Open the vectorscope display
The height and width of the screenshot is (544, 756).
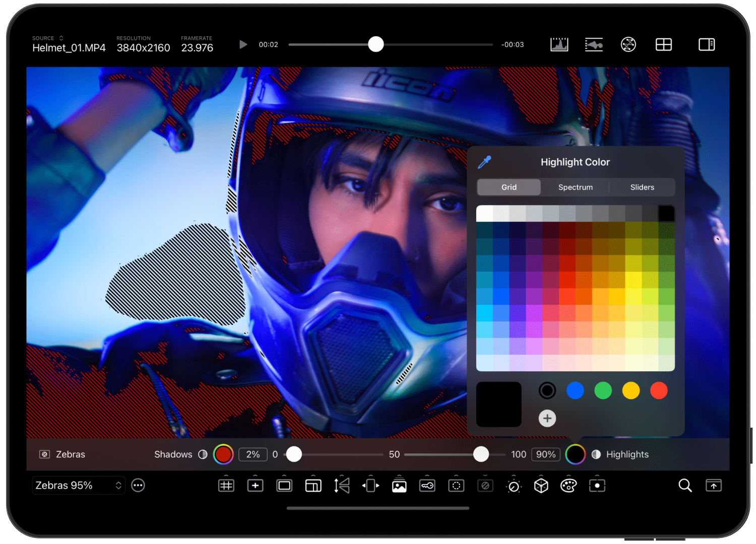pyautogui.click(x=628, y=44)
